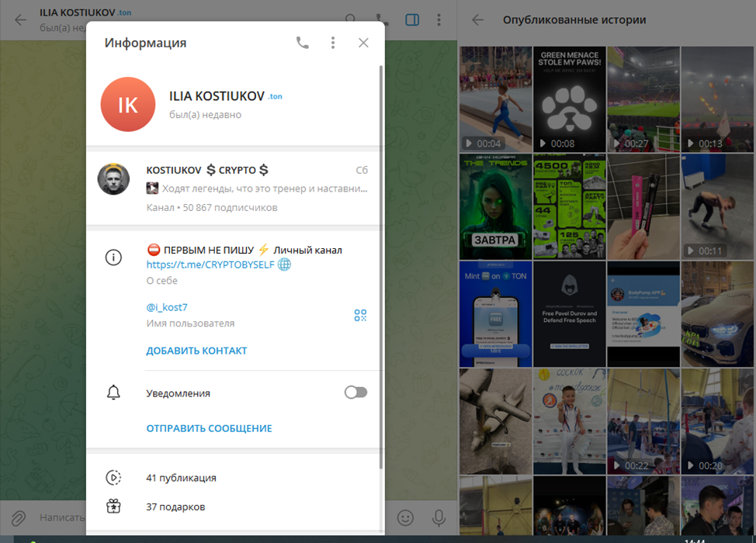Screen dimensions: 756x543
Task: Open the Green Menace Stole My Paws story
Action: click(570, 99)
